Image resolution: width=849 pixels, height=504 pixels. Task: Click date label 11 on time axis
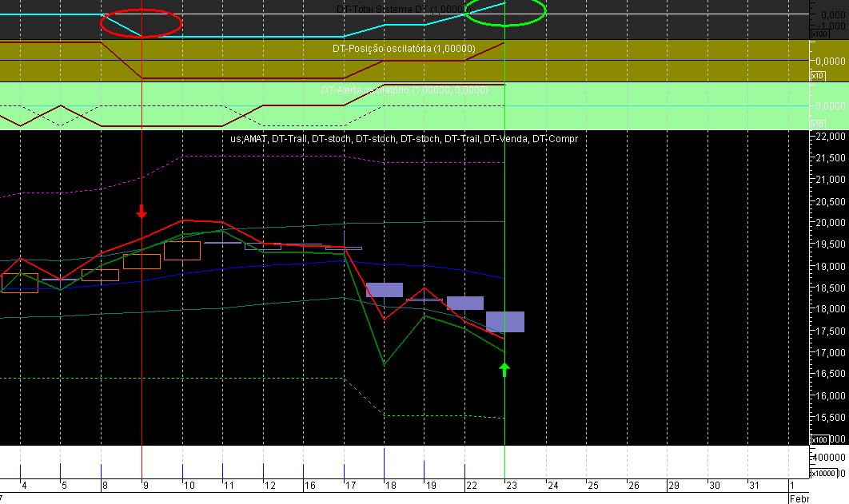(x=229, y=486)
